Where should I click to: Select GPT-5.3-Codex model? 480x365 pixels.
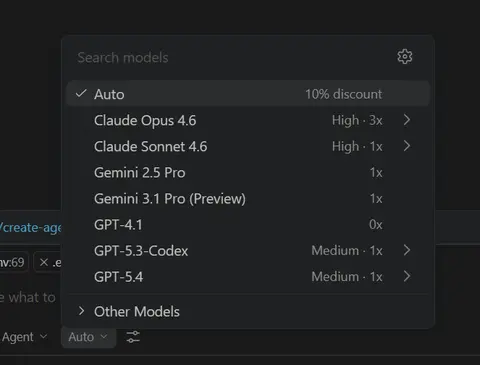(248, 250)
